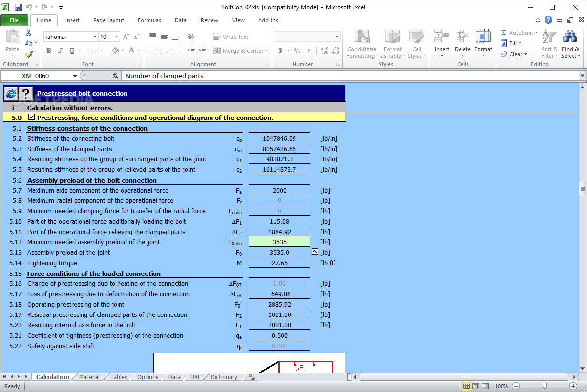Switch to Page Break Preview in status bar
Screen dimensions: 587x392
[485, 386]
